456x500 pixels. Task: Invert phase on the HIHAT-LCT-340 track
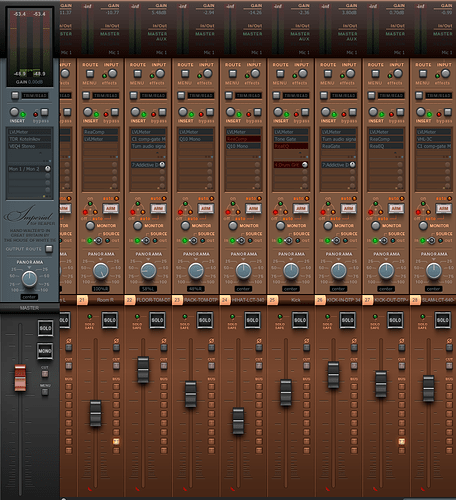(x=259, y=347)
